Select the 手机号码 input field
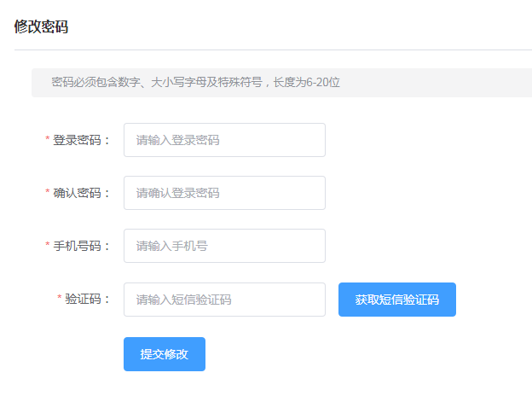Screen dimensions: 532x396 [224, 246]
